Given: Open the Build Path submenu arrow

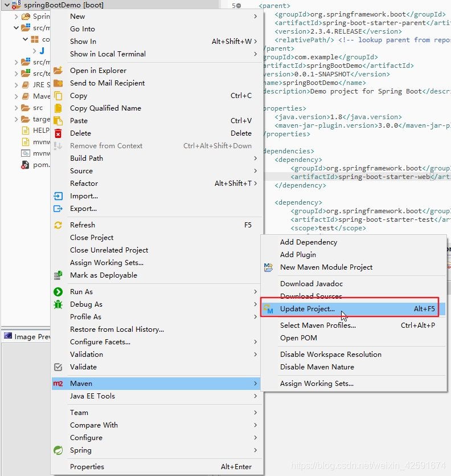Looking at the screenshot, I should [x=255, y=158].
